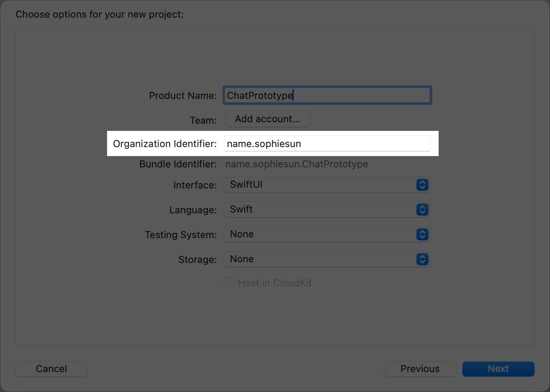Viewport: 550px width, 392px height.
Task: Click the Storage popup chevron arrows icon
Action: 422,259
